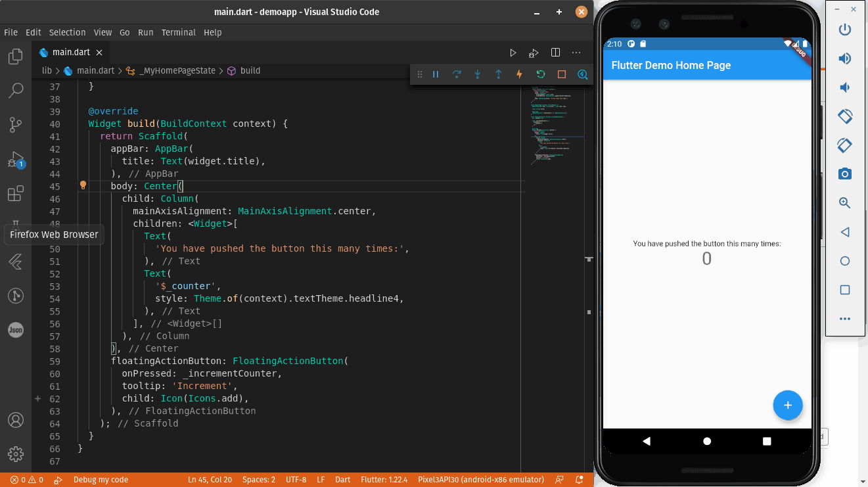Screen dimensions: 868x487
Task: Open the Terminal menu
Action: pos(178,32)
